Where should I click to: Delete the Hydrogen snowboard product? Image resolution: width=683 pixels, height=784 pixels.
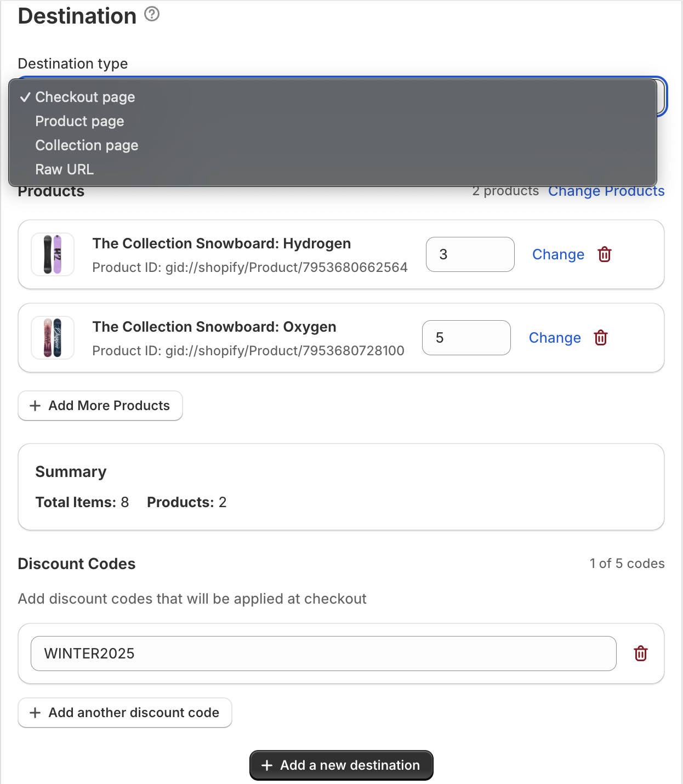pyautogui.click(x=605, y=254)
